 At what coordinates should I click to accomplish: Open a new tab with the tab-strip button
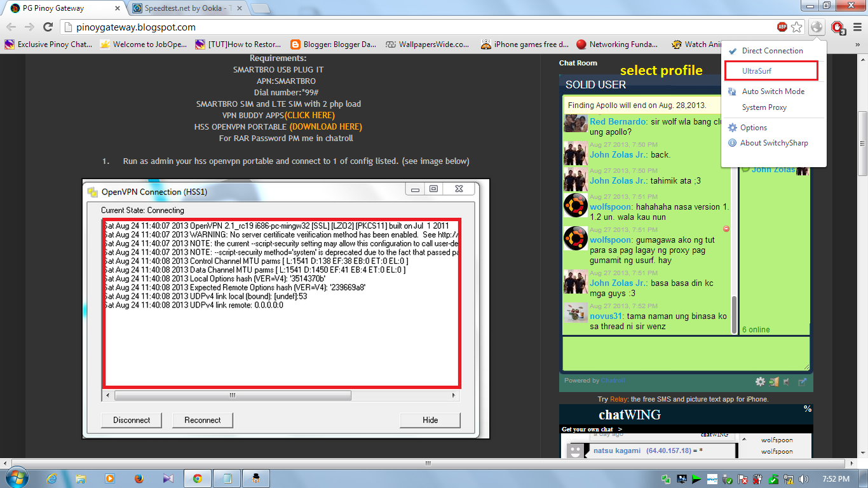click(x=259, y=8)
